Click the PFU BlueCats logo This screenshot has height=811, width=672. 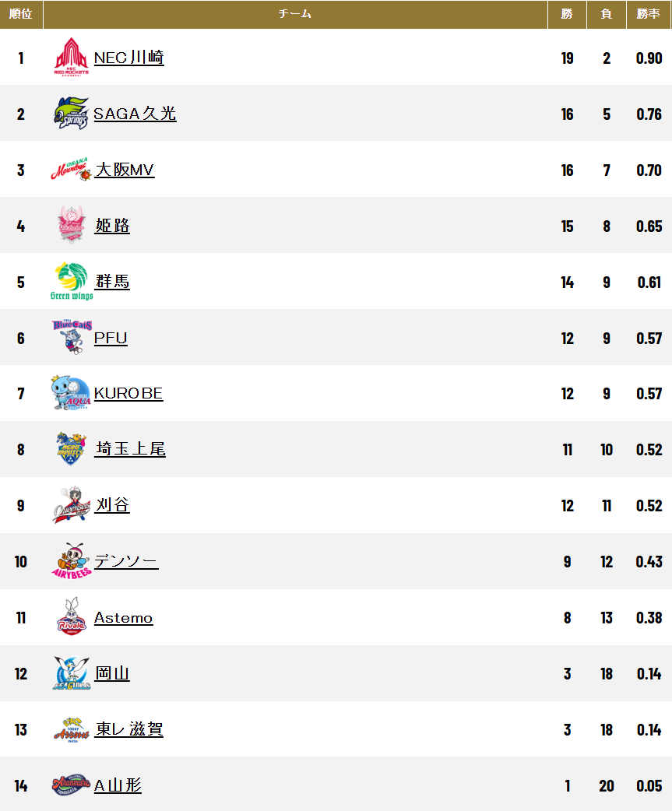tap(72, 337)
